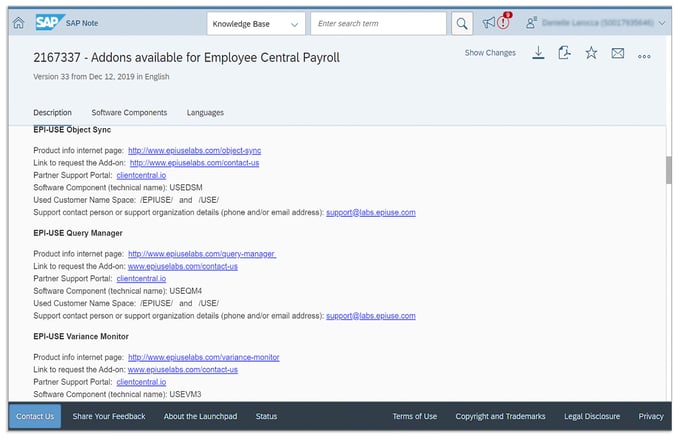Open Knowledge Base dropdown
This screenshot has width=677, height=437.
[x=256, y=24]
